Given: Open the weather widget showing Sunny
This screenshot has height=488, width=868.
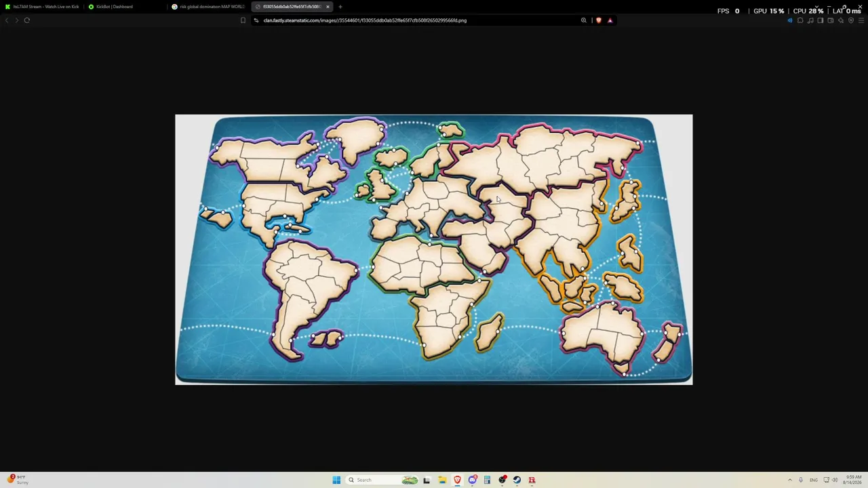Looking at the screenshot, I should click(18, 480).
